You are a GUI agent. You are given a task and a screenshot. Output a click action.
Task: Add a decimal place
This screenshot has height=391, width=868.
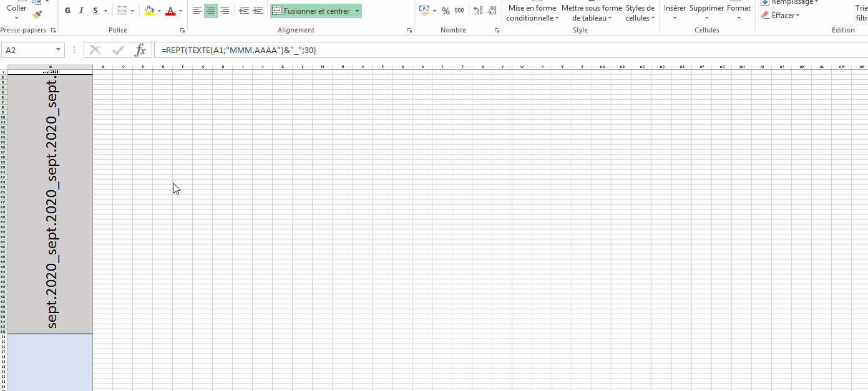pyautogui.click(x=478, y=11)
